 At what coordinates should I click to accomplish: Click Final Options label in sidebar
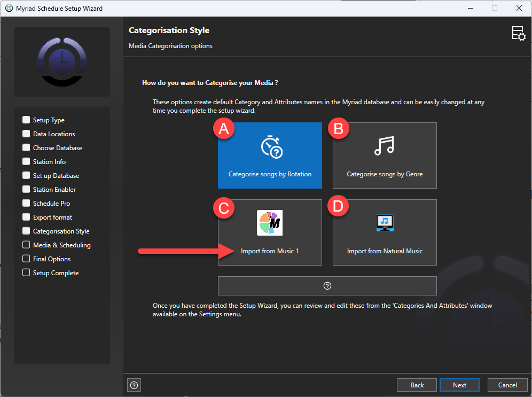52,259
